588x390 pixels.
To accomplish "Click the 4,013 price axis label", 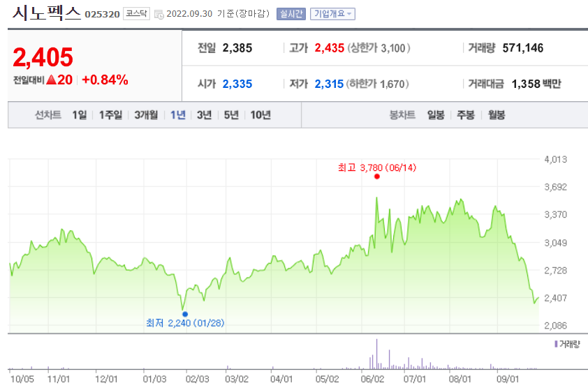I will pos(555,160).
